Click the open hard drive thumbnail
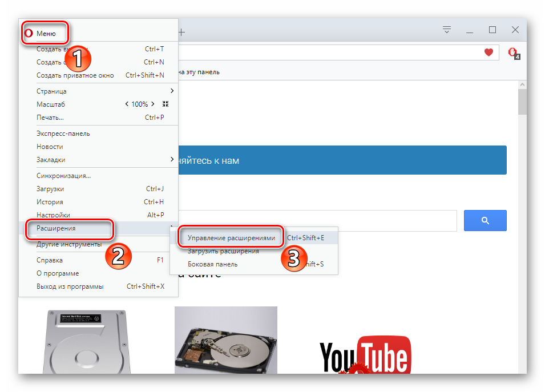This screenshot has width=545, height=392. [x=225, y=340]
